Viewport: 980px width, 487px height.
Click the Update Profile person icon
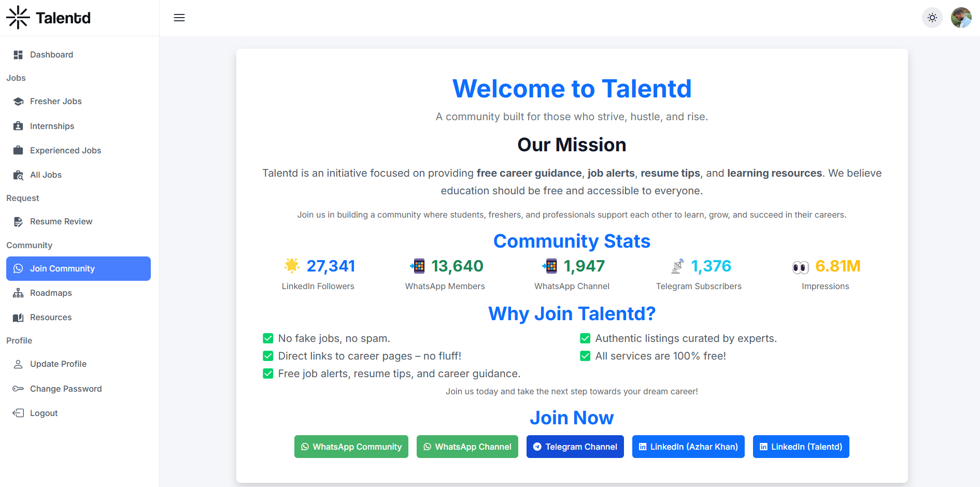coord(18,364)
